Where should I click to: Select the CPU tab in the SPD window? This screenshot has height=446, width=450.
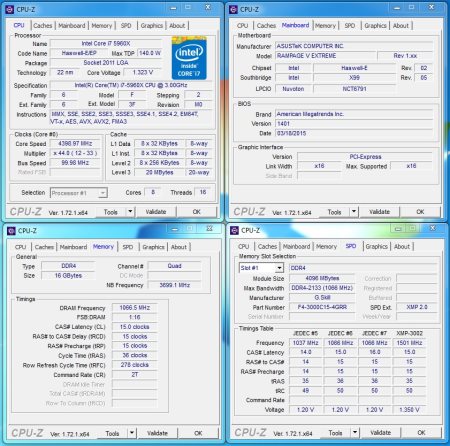(244, 247)
